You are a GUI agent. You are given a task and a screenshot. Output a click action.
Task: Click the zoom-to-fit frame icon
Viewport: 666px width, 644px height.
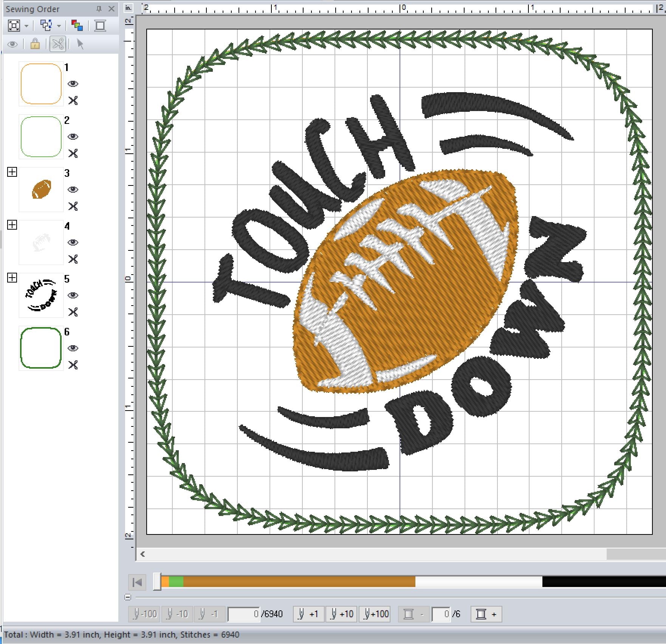[14, 26]
